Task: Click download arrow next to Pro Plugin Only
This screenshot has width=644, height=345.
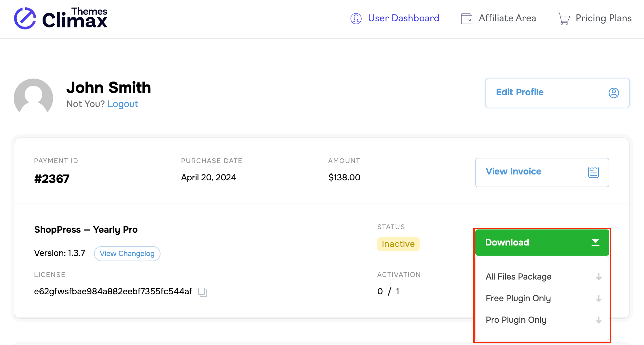Action: [598, 320]
